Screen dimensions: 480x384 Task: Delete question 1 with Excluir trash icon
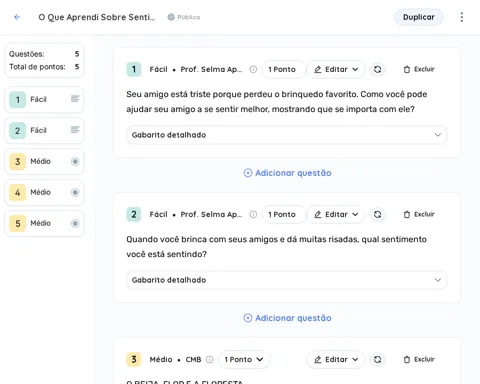[x=419, y=69]
